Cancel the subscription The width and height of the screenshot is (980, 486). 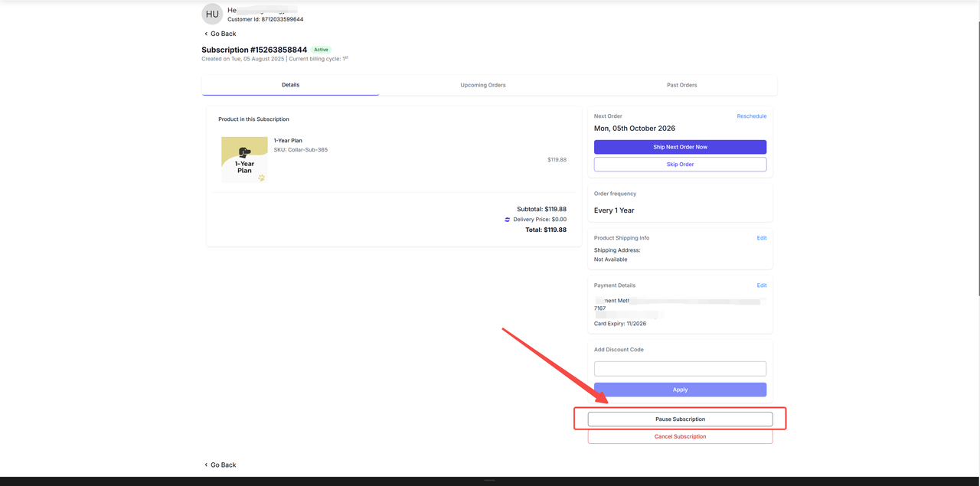click(x=680, y=437)
